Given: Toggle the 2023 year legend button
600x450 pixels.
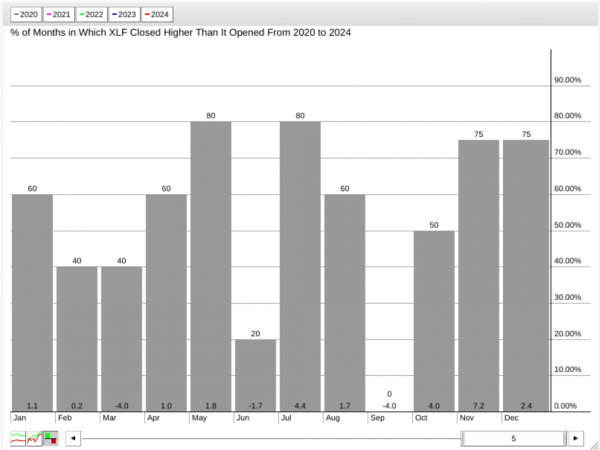Looking at the screenshot, I should (124, 15).
